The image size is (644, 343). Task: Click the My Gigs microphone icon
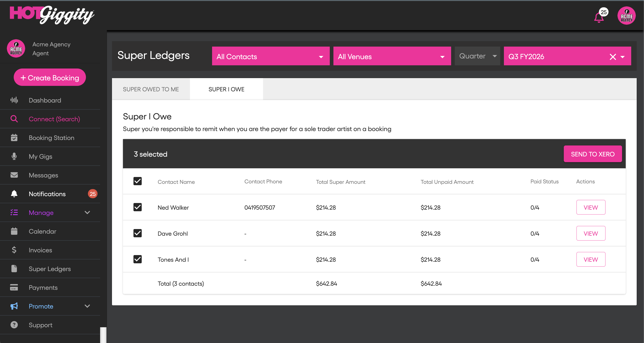[14, 156]
